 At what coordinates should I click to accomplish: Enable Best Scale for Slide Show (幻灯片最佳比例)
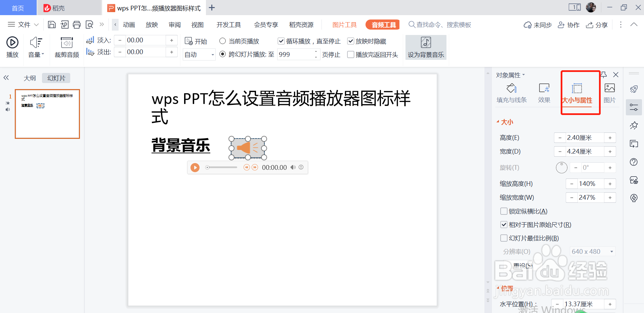(x=504, y=238)
